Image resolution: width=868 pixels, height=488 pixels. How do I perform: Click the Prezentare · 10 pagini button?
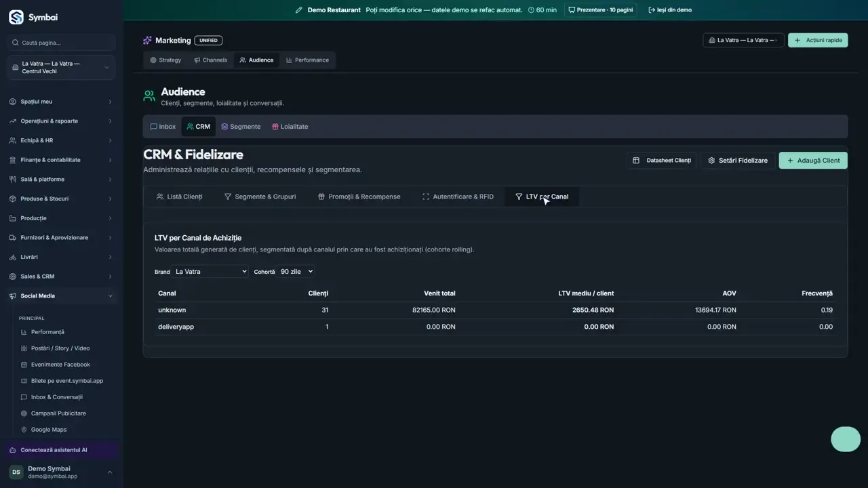click(600, 10)
